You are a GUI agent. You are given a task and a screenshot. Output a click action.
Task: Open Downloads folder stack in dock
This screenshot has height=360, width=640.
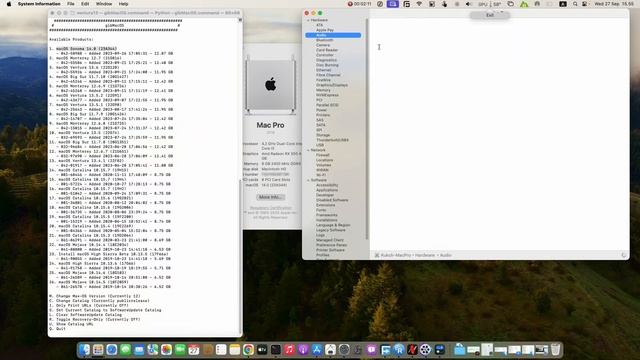coord(460,350)
